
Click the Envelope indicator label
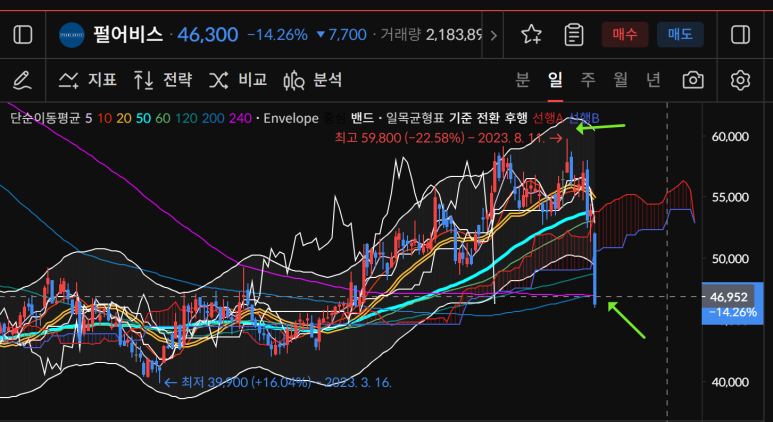pyautogui.click(x=291, y=118)
